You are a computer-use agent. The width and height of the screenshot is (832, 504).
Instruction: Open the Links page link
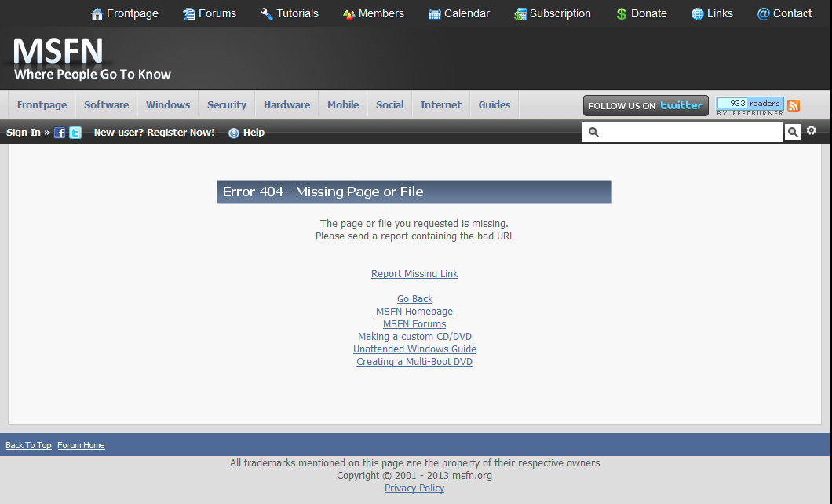[x=720, y=14]
